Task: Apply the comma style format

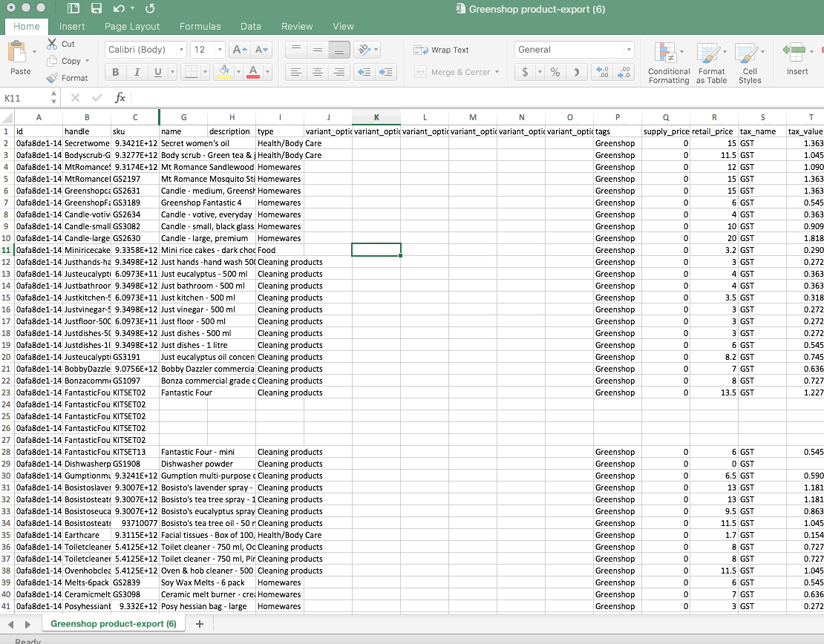Action: (577, 72)
